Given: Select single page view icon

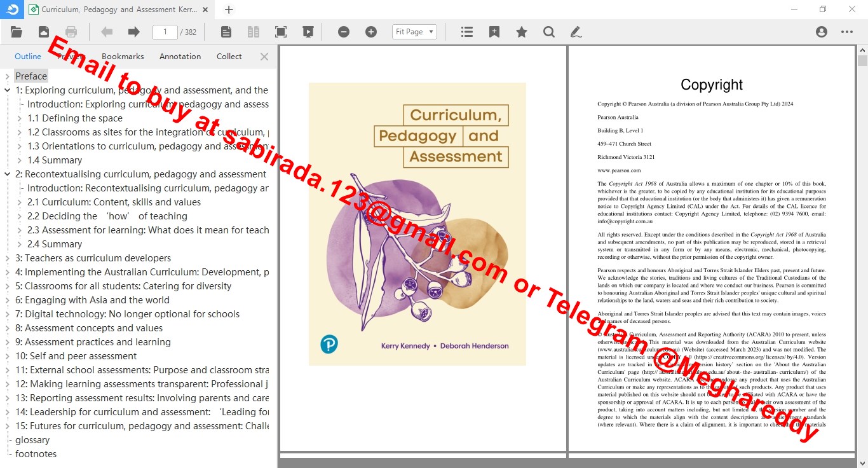Looking at the screenshot, I should (226, 32).
